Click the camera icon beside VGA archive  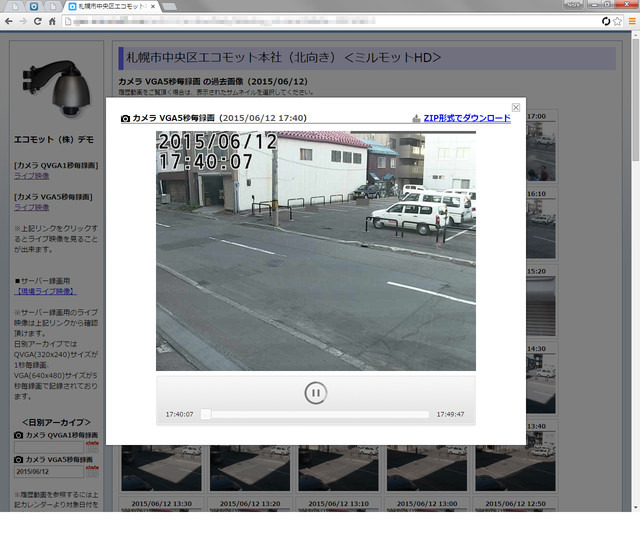(18, 460)
